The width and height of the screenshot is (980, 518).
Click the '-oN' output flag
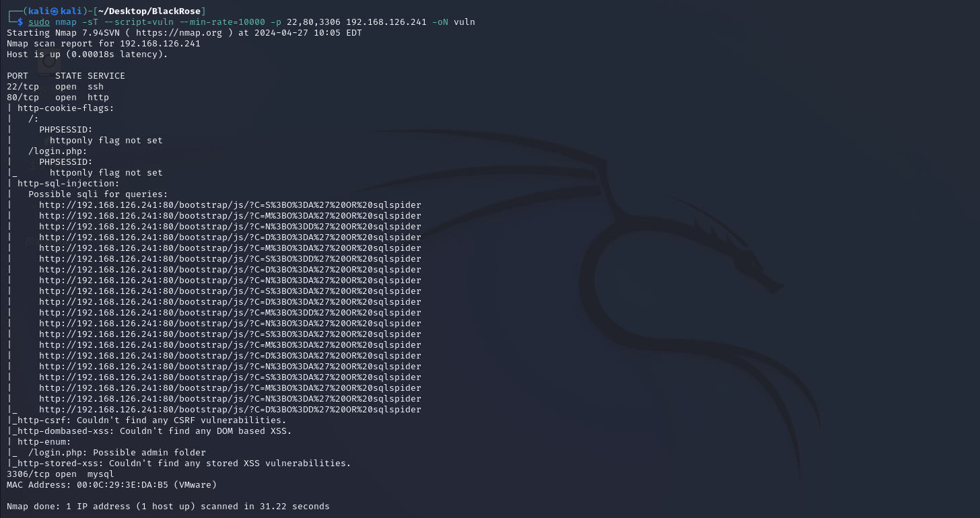440,22
